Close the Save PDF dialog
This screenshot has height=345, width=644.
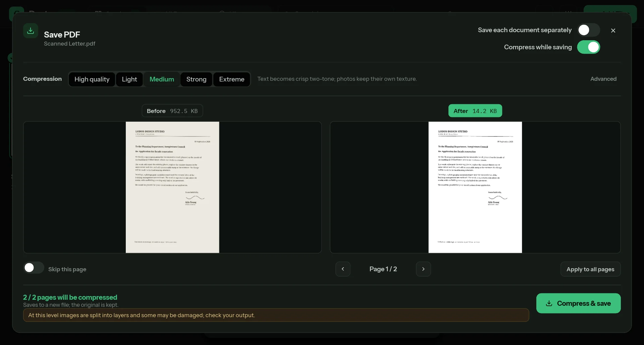(613, 31)
